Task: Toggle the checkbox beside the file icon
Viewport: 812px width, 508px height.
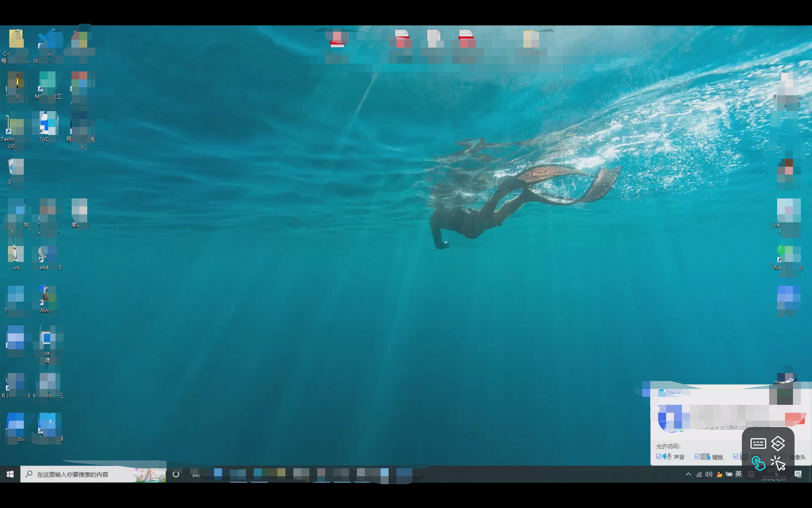Action: (x=736, y=457)
